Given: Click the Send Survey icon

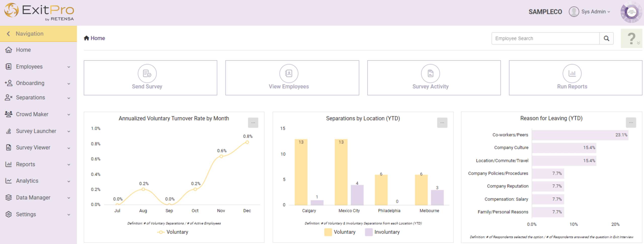Looking at the screenshot, I should 147,73.
